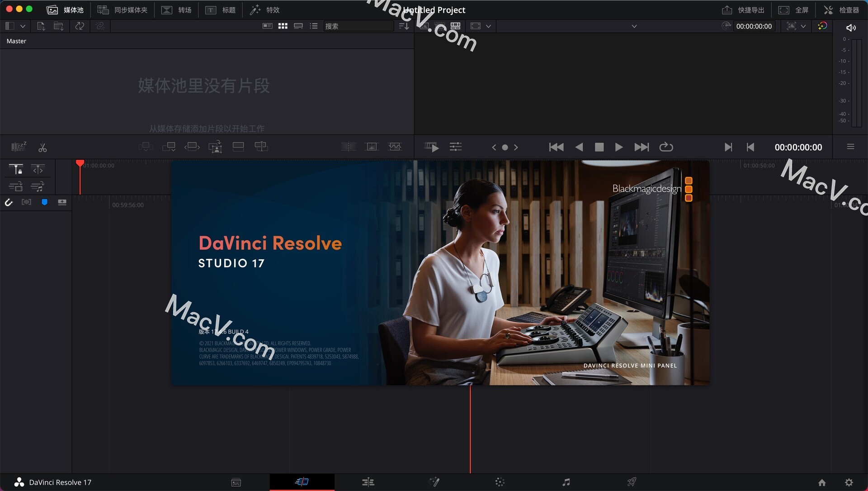The height and width of the screenshot is (491, 868).
Task: Switch to the Color page
Action: (500, 482)
